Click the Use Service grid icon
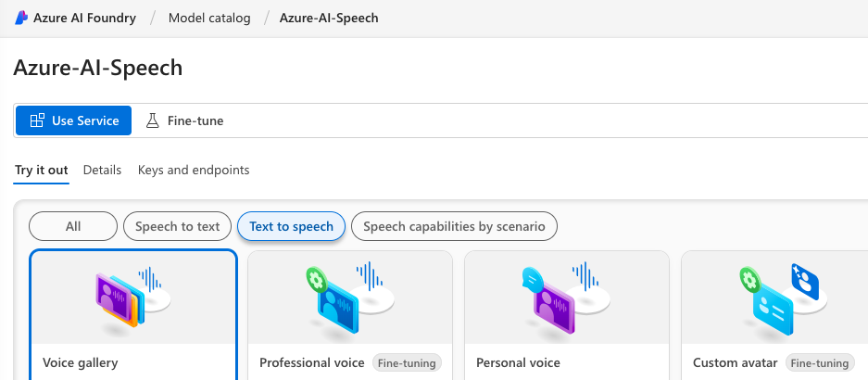The image size is (868, 380). [37, 120]
